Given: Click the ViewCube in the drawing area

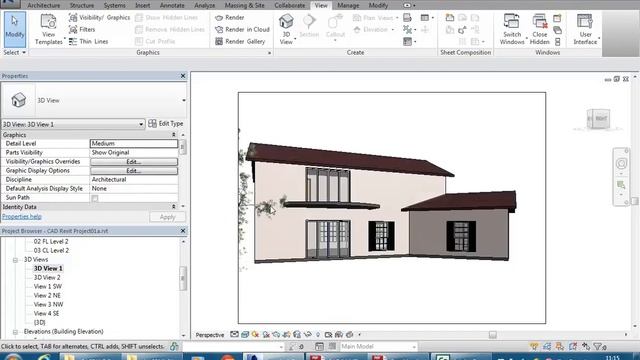Looking at the screenshot, I should (598, 119).
